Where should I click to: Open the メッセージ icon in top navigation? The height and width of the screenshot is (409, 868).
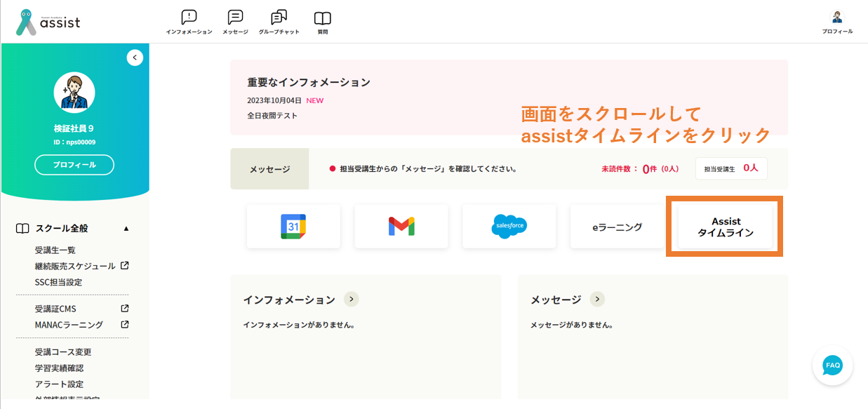coord(235,19)
